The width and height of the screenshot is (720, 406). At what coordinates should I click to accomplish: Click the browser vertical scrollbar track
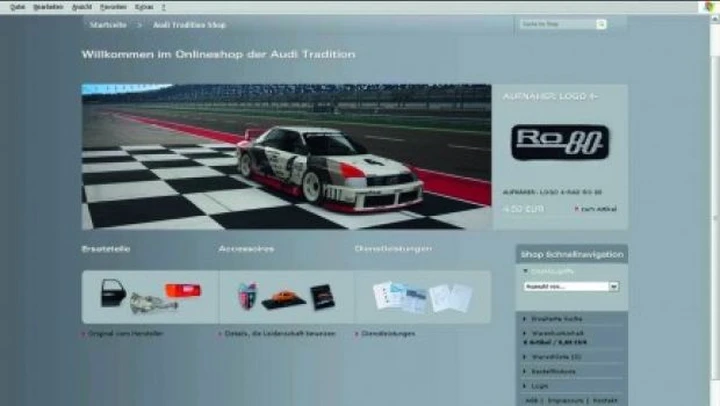coord(714,207)
